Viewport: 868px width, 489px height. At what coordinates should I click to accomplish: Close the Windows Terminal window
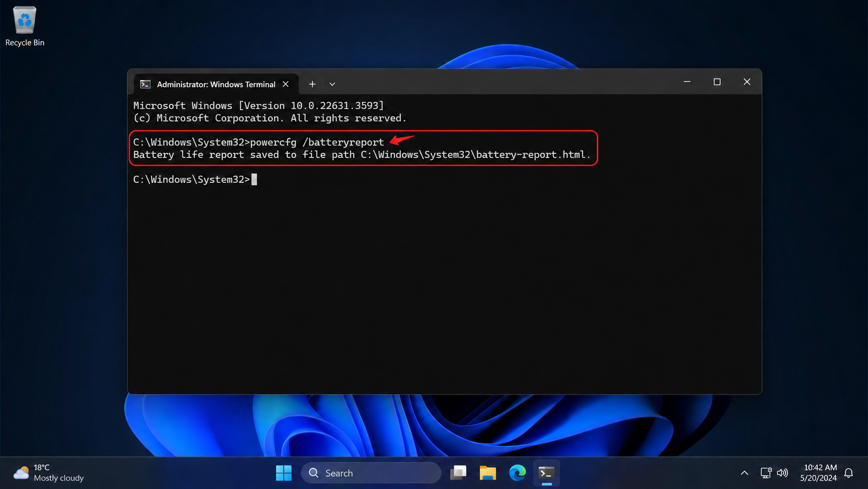tap(747, 82)
